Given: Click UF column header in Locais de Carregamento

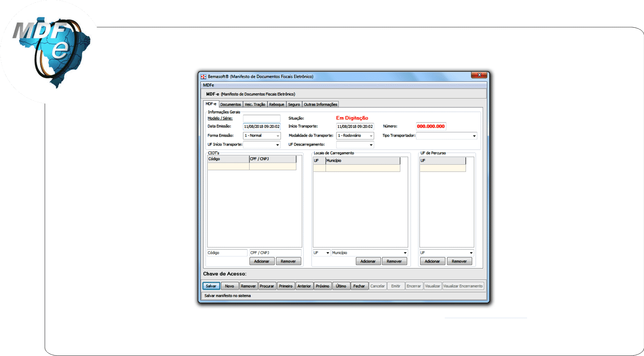Looking at the screenshot, I should [319, 160].
